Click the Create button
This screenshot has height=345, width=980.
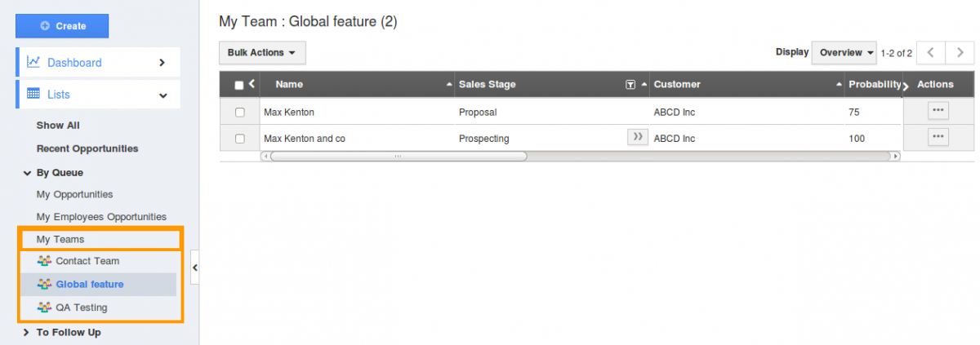(62, 26)
